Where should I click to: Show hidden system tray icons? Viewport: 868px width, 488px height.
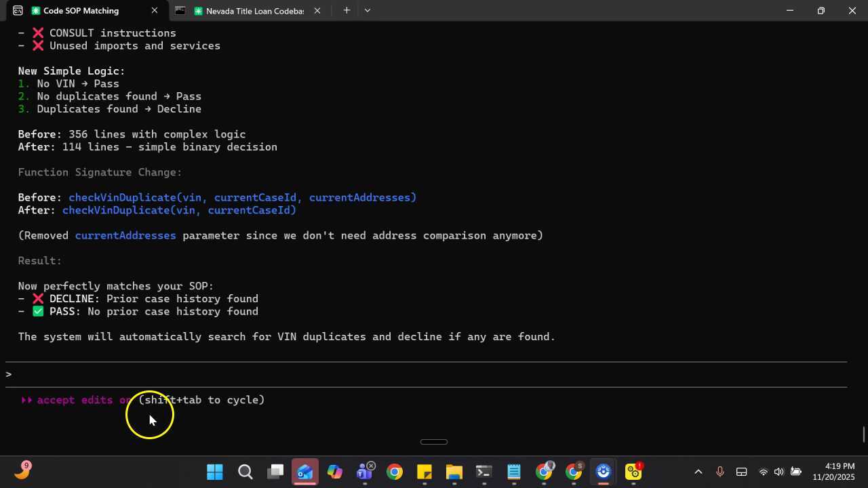[x=698, y=472]
